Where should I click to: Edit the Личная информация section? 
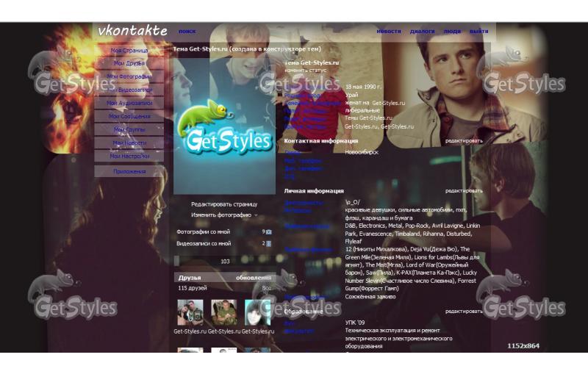464,190
